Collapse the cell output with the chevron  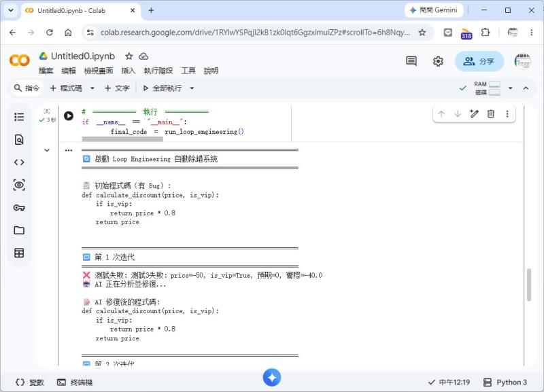[47, 150]
